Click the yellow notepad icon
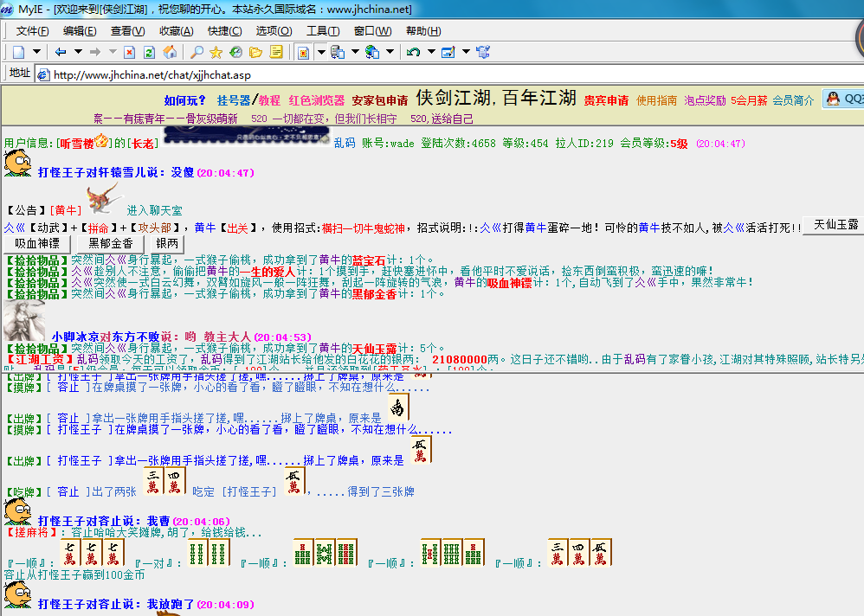This screenshot has width=864, height=616. tap(276, 52)
